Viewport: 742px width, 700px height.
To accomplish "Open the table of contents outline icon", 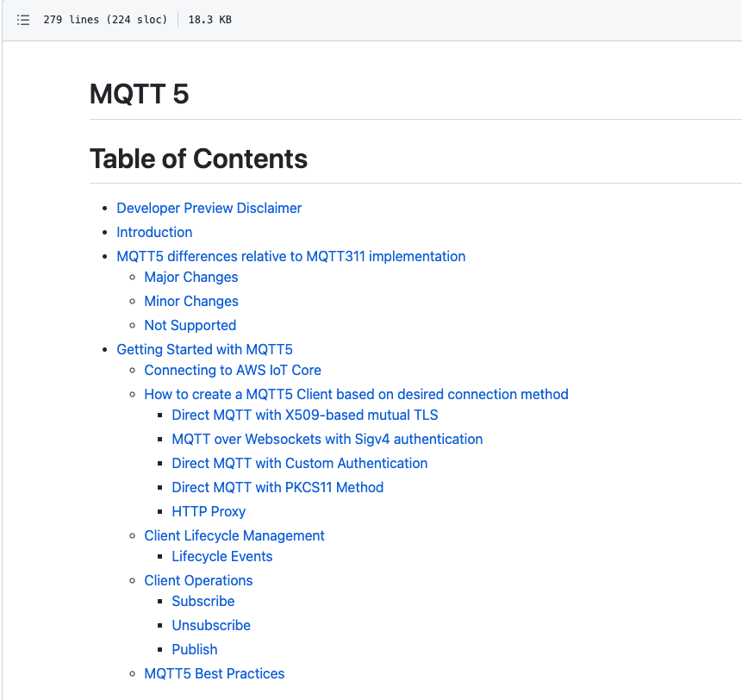I will [23, 20].
